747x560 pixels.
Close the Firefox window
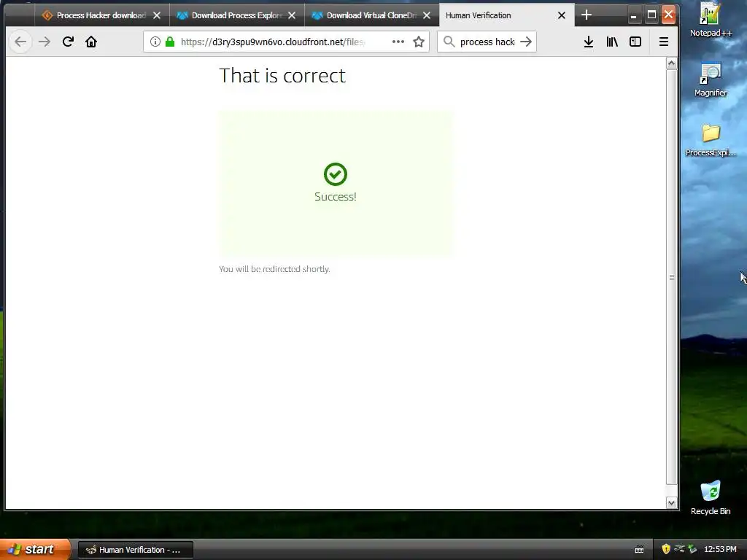(668, 15)
